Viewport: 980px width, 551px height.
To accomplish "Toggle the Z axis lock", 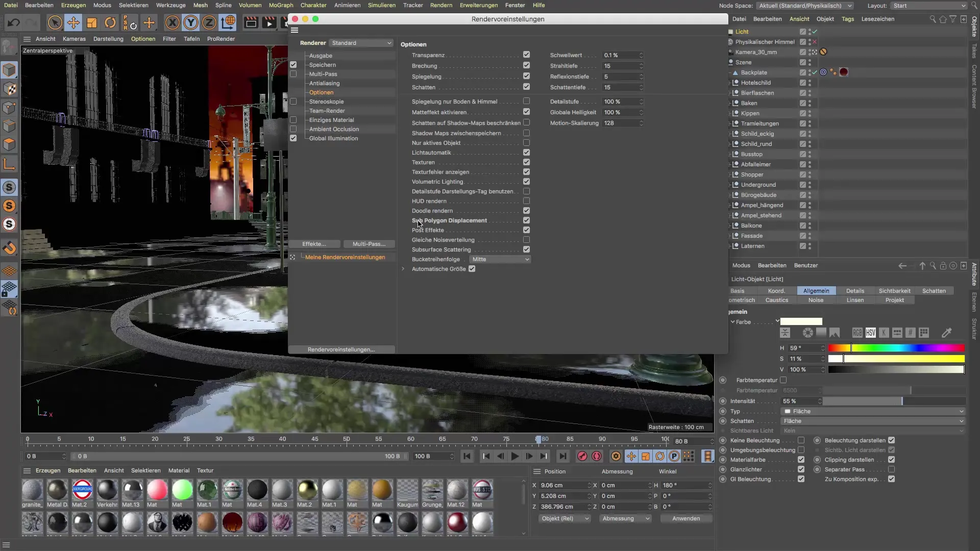I will (x=209, y=22).
